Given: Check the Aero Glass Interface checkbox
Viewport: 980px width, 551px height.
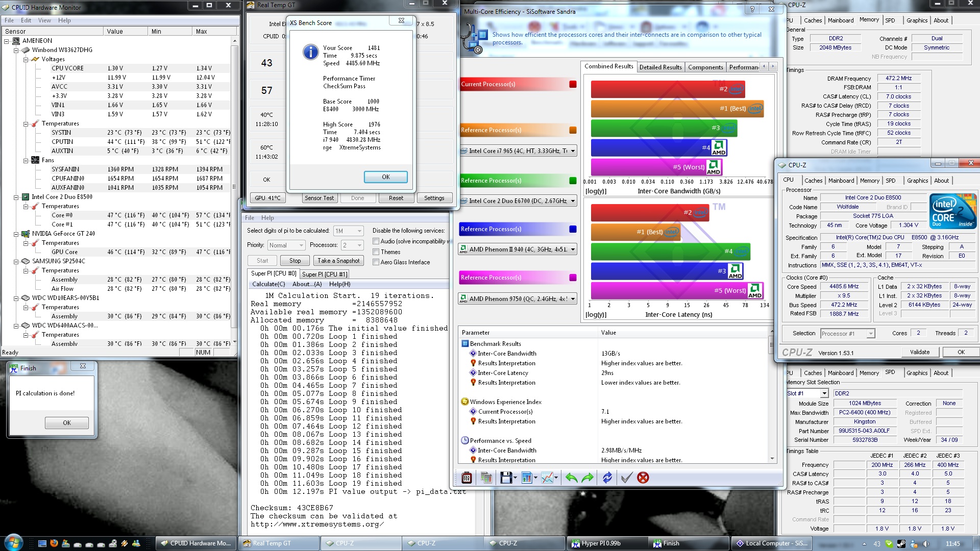Looking at the screenshot, I should tap(376, 262).
